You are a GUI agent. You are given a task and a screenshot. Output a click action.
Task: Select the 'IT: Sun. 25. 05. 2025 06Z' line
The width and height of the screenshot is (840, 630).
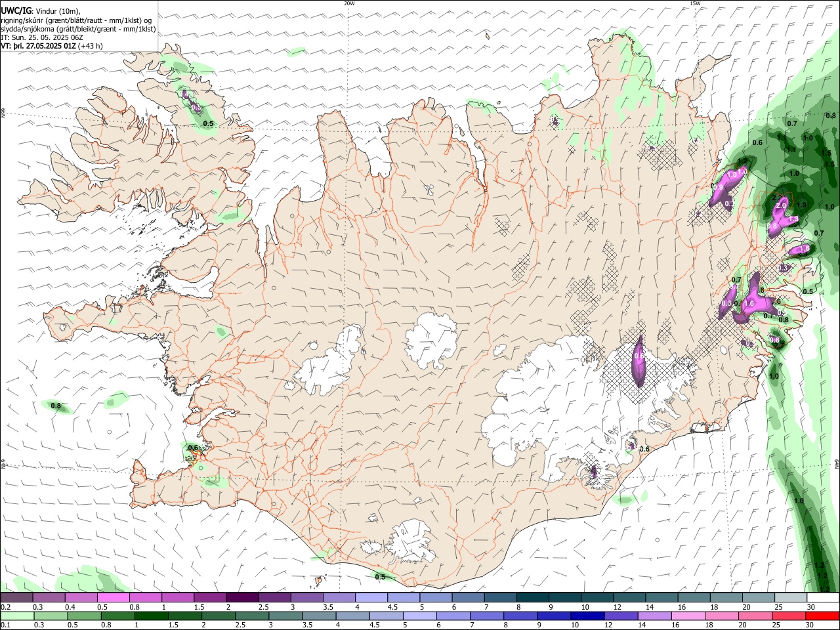(42, 38)
